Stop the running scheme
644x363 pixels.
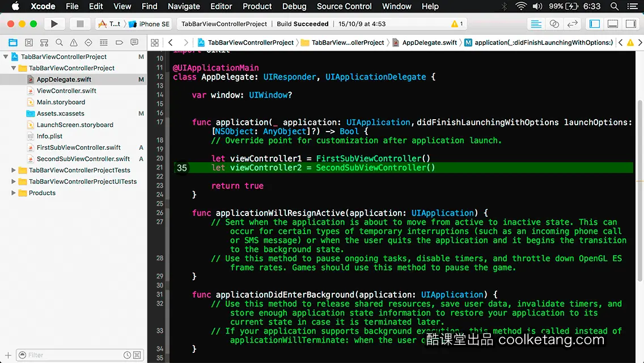coord(80,24)
